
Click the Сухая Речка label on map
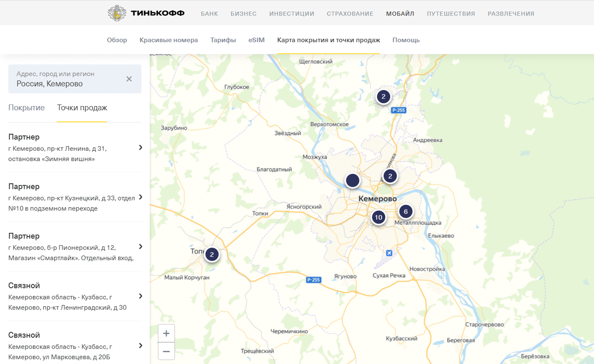tap(389, 276)
